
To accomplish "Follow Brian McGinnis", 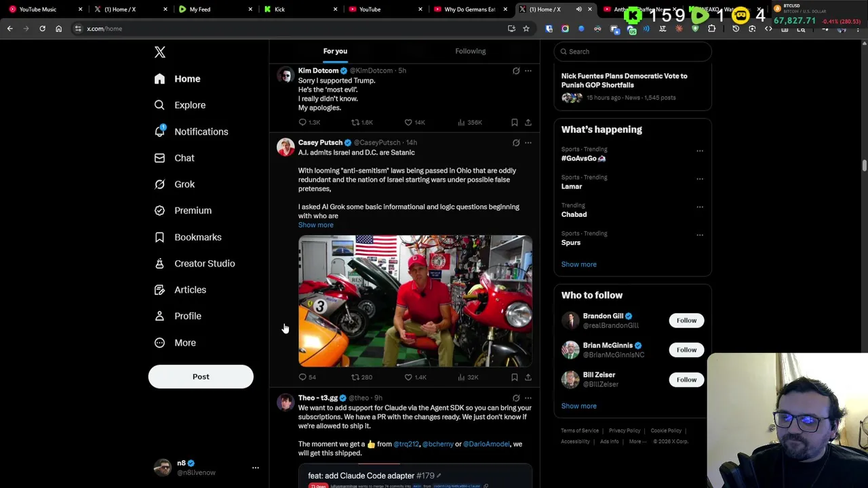I will point(686,350).
